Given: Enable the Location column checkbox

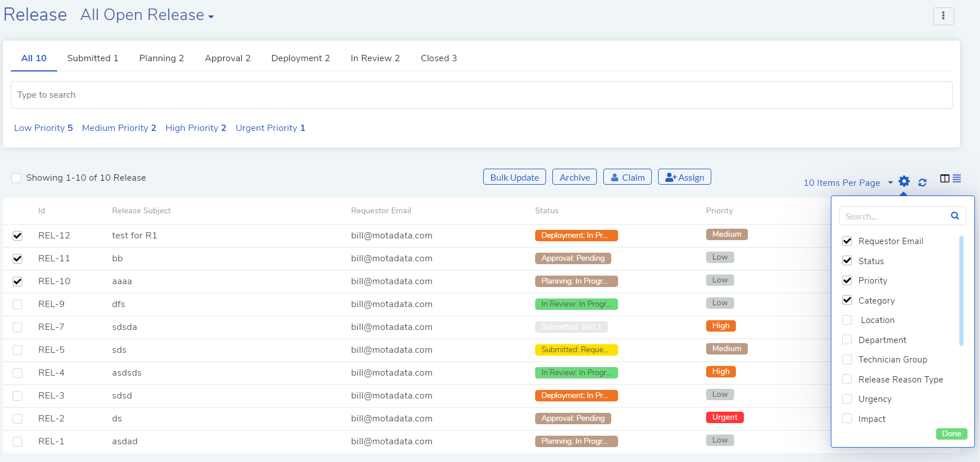Looking at the screenshot, I should pos(847,320).
